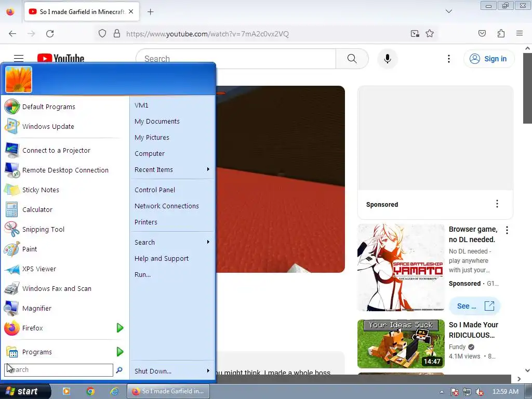The height and width of the screenshot is (399, 532).
Task: Open options for Browser game ad
Action: click(507, 230)
